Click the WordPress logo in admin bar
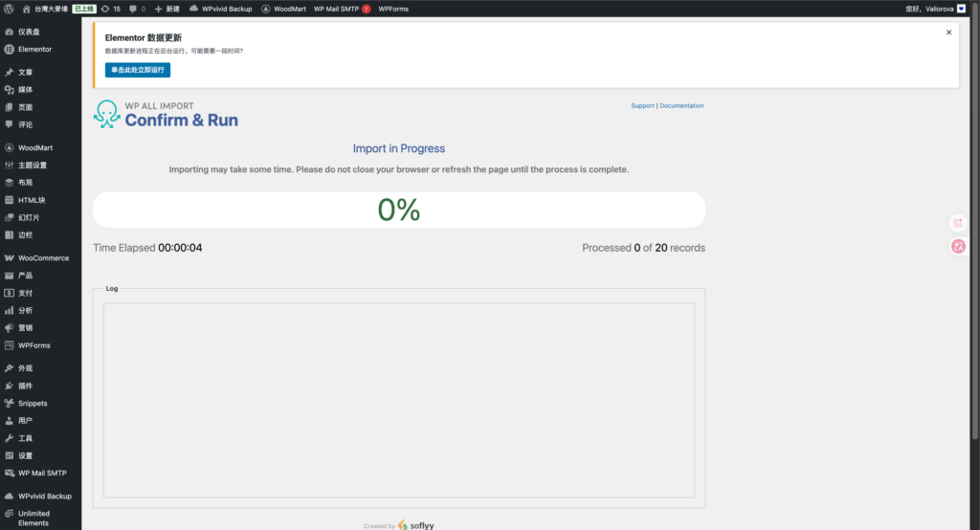This screenshot has width=980, height=530. [x=9, y=9]
